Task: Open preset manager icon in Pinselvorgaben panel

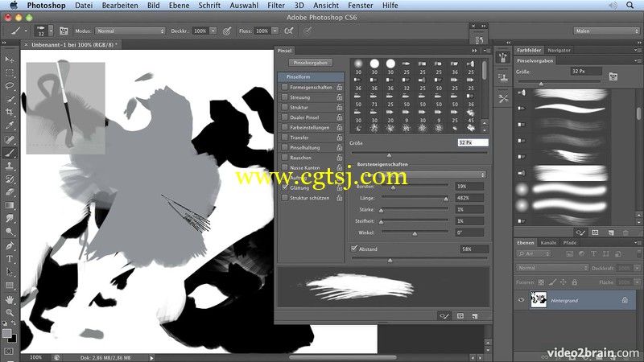Action: coord(613,76)
